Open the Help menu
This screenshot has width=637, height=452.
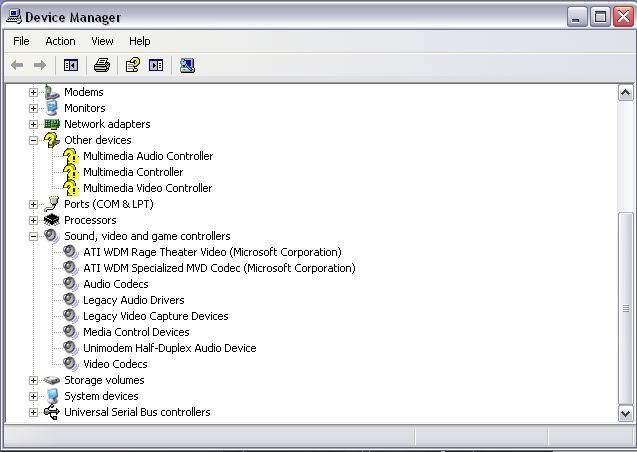[140, 41]
